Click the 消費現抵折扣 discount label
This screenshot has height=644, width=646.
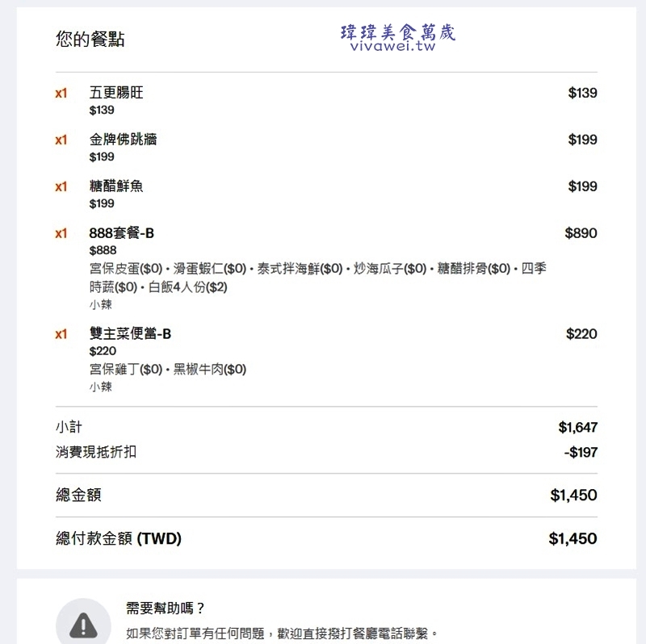pyautogui.click(x=96, y=452)
